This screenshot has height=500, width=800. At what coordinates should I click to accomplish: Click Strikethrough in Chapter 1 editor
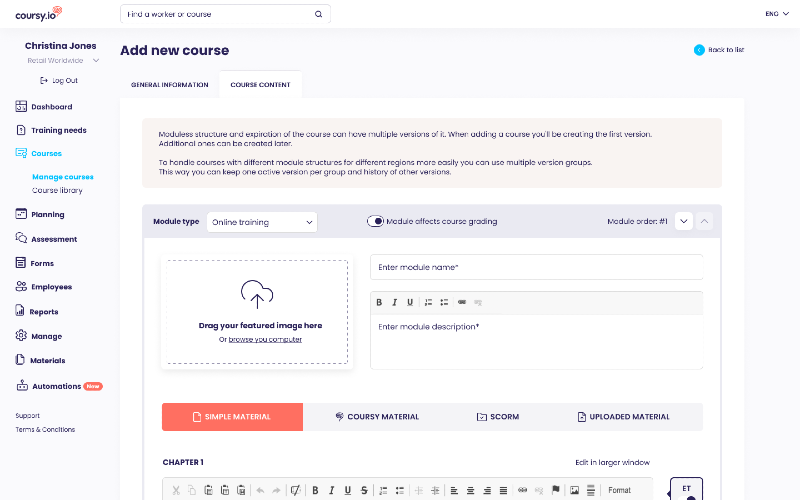pos(364,490)
